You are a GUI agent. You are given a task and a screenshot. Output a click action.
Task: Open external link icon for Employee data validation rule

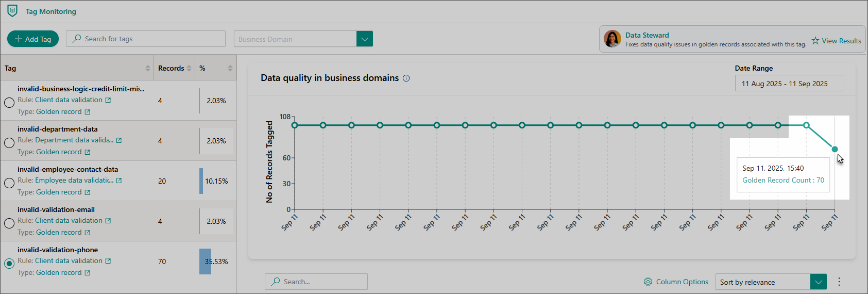pyautogui.click(x=119, y=181)
